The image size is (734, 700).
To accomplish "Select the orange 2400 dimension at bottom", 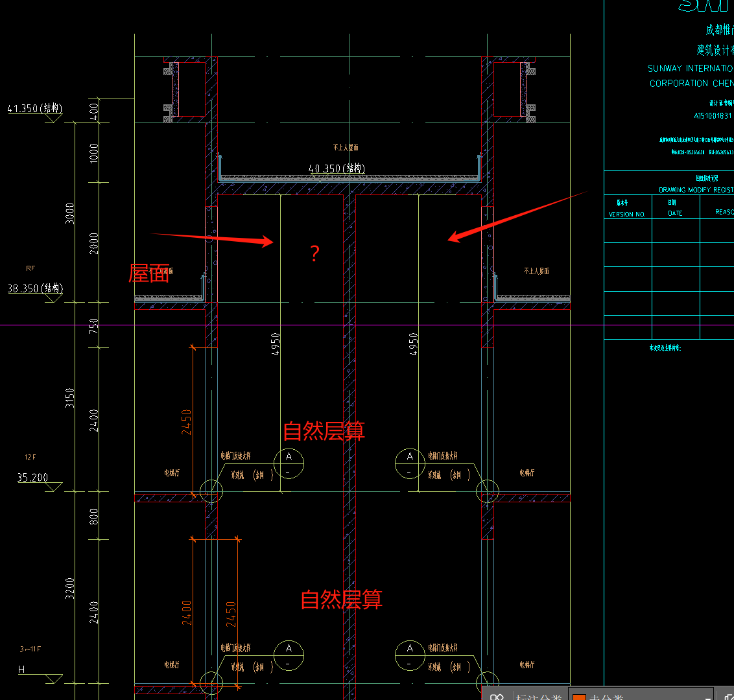I will (x=187, y=613).
